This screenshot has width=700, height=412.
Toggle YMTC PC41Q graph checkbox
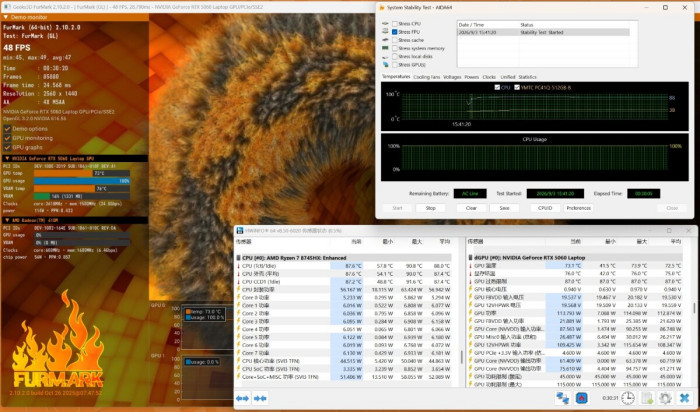pos(517,87)
